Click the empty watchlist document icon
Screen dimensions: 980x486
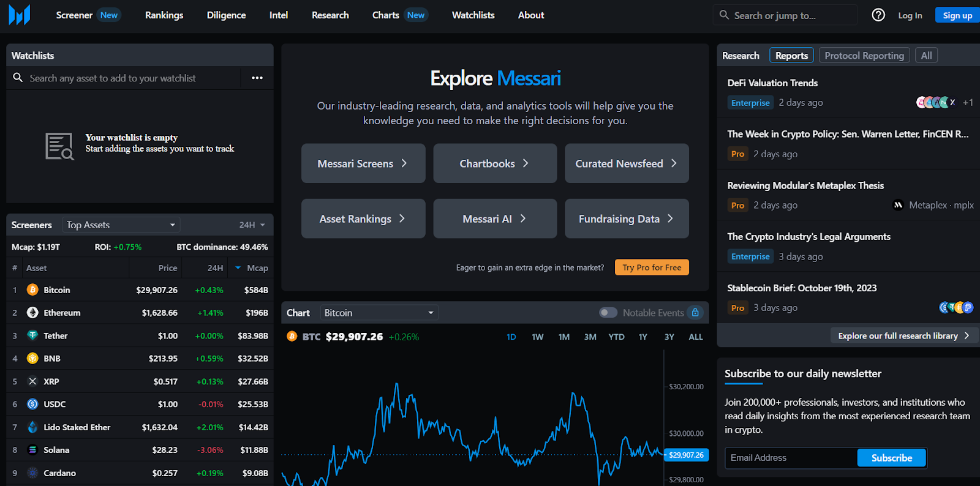[x=59, y=146]
